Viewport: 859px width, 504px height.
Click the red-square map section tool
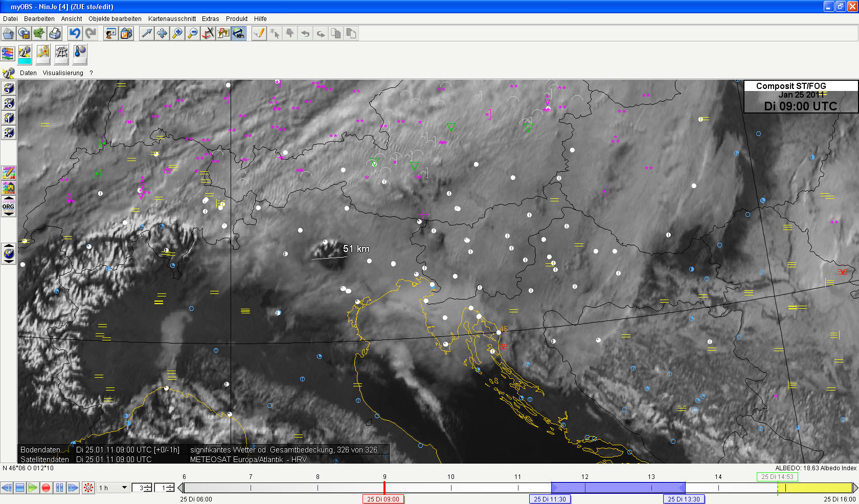[223, 34]
